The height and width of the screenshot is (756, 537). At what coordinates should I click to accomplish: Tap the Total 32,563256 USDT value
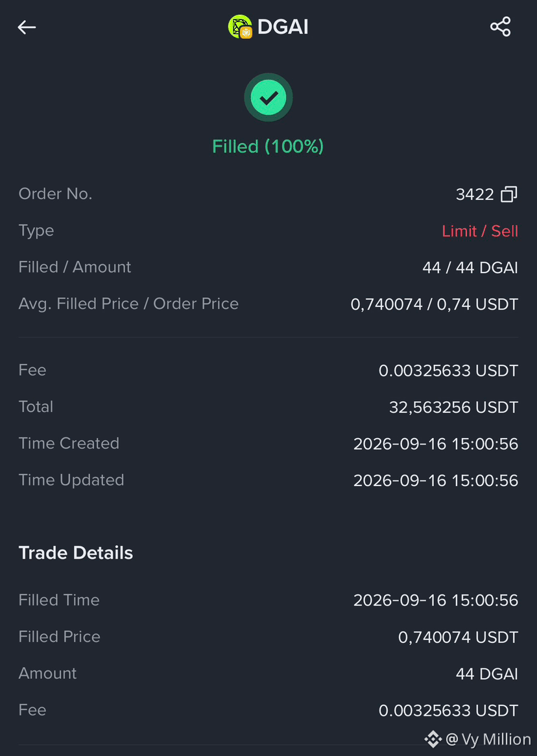coord(453,408)
